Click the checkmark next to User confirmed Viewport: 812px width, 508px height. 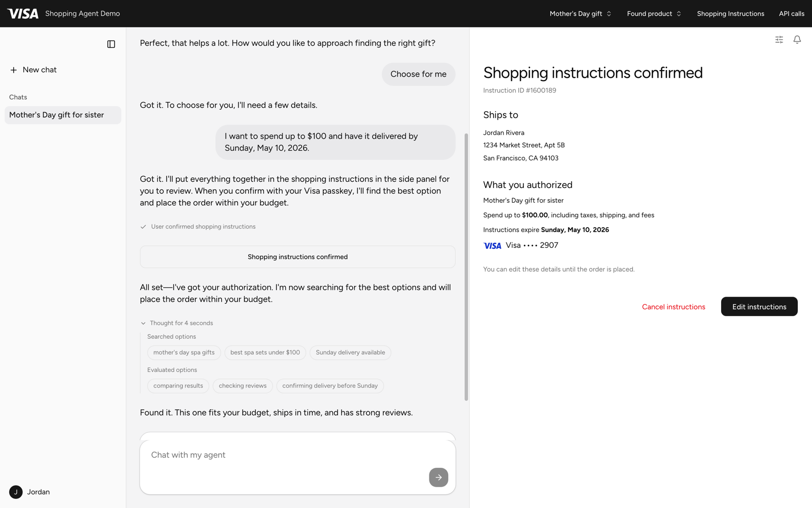click(x=143, y=227)
